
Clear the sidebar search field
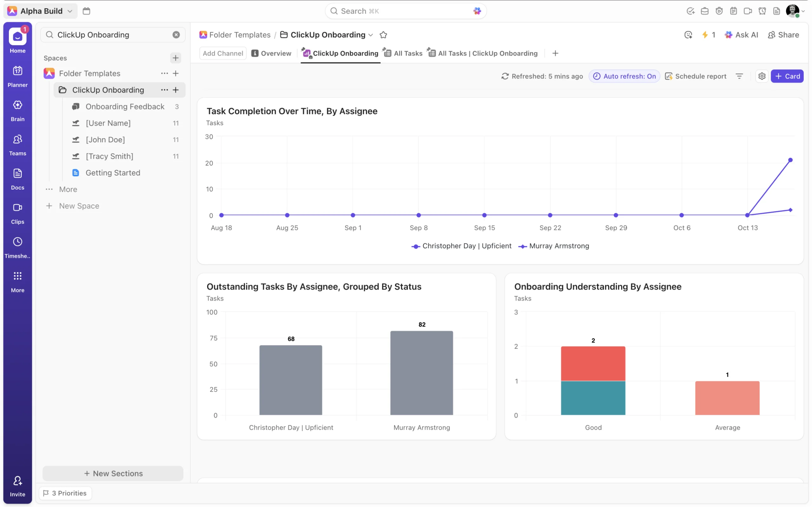(x=176, y=35)
